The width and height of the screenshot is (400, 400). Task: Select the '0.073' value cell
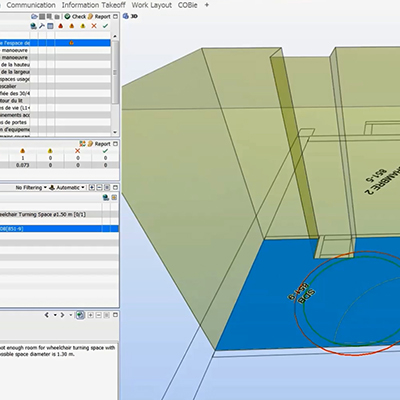(23, 165)
